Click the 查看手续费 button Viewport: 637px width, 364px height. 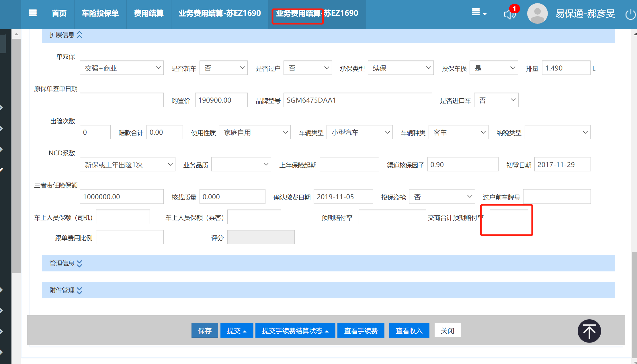pos(361,330)
